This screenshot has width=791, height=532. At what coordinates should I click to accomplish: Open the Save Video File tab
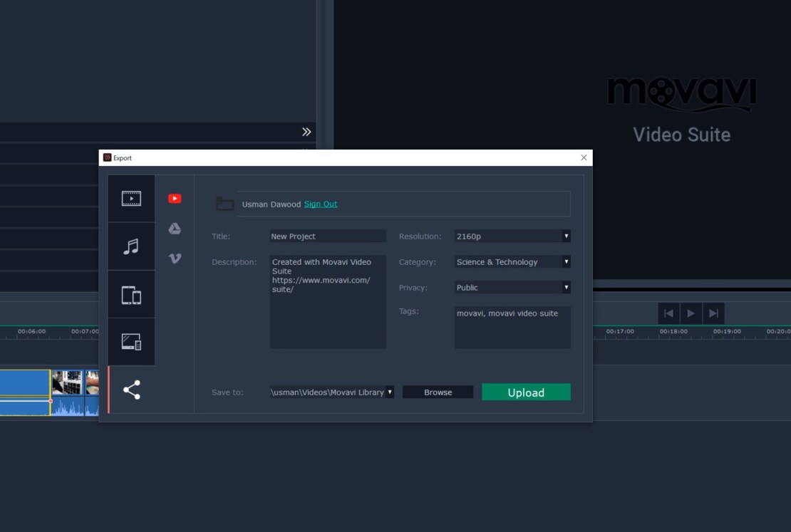(x=131, y=199)
